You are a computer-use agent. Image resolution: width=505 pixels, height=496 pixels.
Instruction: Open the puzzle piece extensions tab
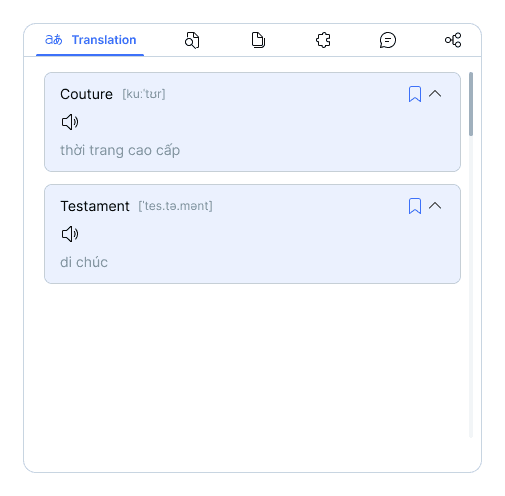[x=323, y=40]
